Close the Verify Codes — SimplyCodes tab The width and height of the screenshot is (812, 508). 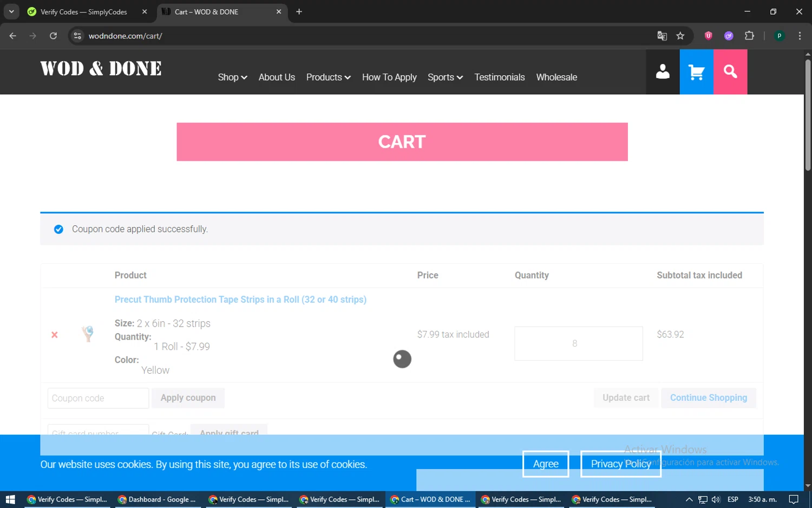point(145,11)
